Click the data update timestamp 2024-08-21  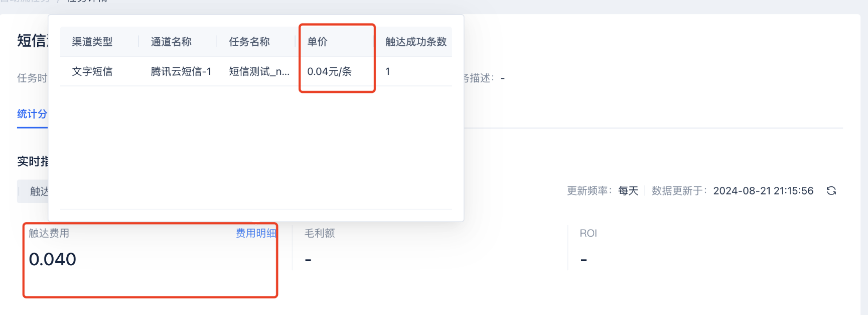pyautogui.click(x=763, y=191)
